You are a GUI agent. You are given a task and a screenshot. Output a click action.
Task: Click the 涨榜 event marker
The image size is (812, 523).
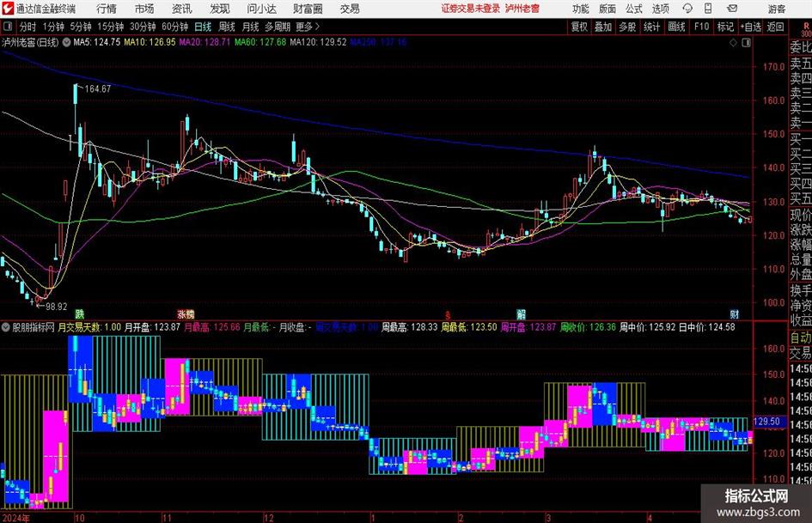pos(186,313)
